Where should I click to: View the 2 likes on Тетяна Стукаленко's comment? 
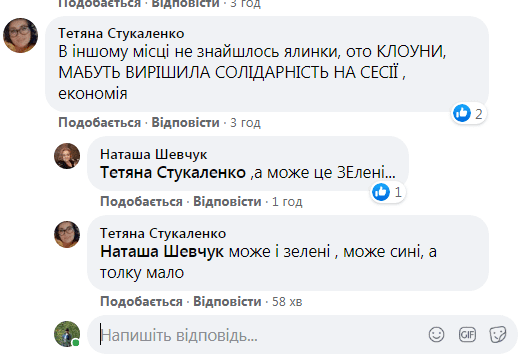point(468,114)
